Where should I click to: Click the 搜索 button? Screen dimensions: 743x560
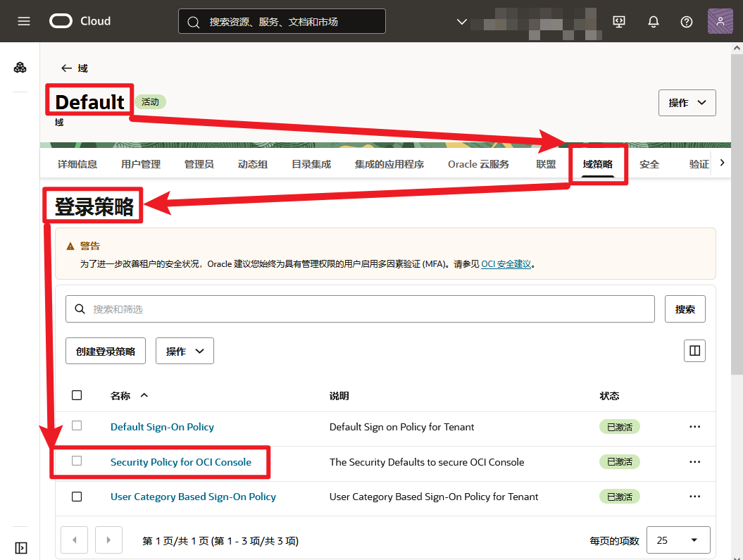click(685, 309)
